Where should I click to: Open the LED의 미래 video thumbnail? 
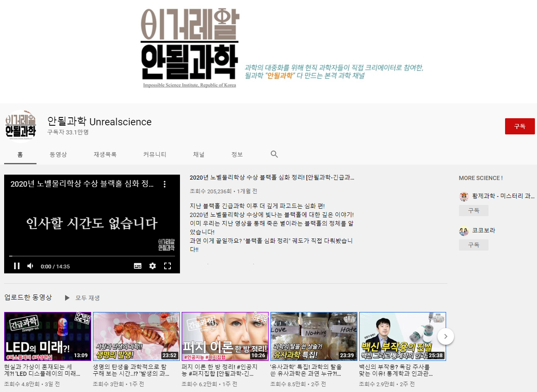[48, 336]
